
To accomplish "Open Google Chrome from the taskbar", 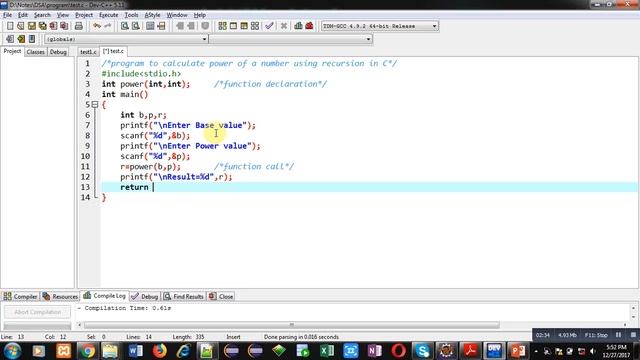I will pyautogui.click(x=87, y=351).
